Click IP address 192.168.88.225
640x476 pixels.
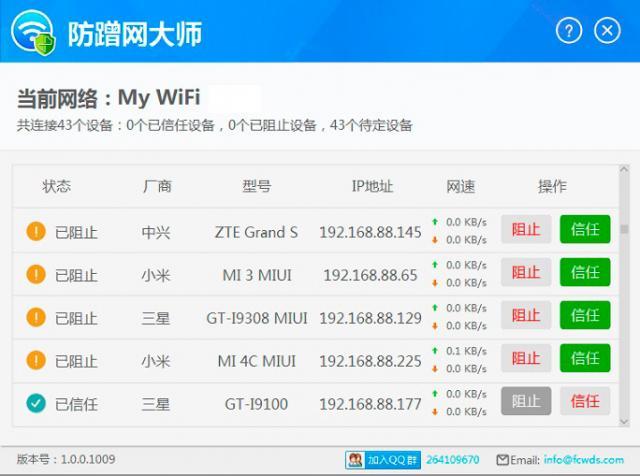point(370,361)
